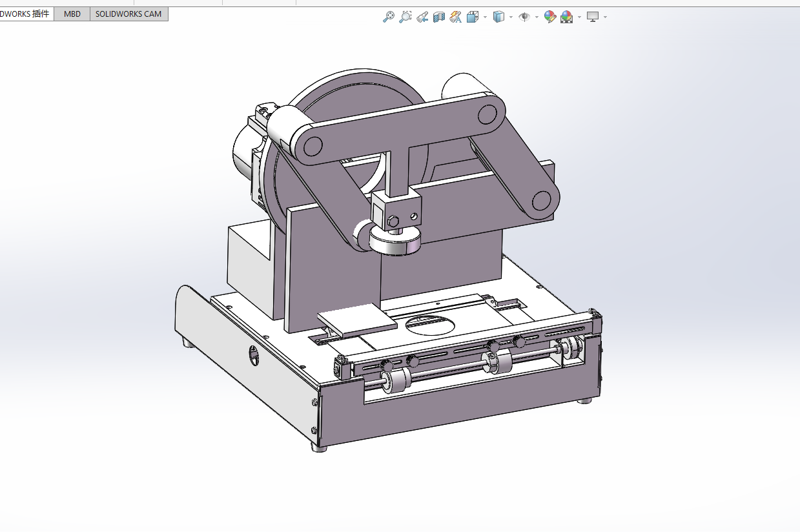The image size is (800, 532).
Task: Click the Display Style icon
Action: (498, 17)
